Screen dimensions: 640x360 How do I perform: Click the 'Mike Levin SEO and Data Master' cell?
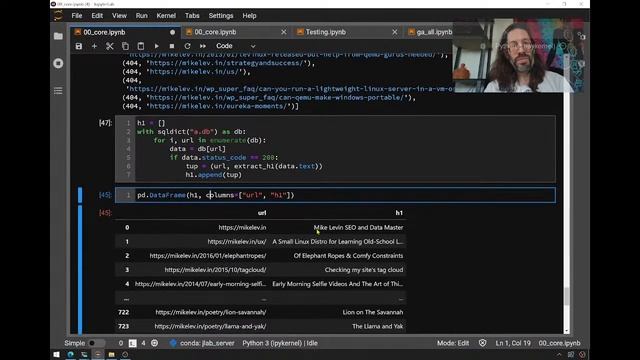click(x=358, y=227)
